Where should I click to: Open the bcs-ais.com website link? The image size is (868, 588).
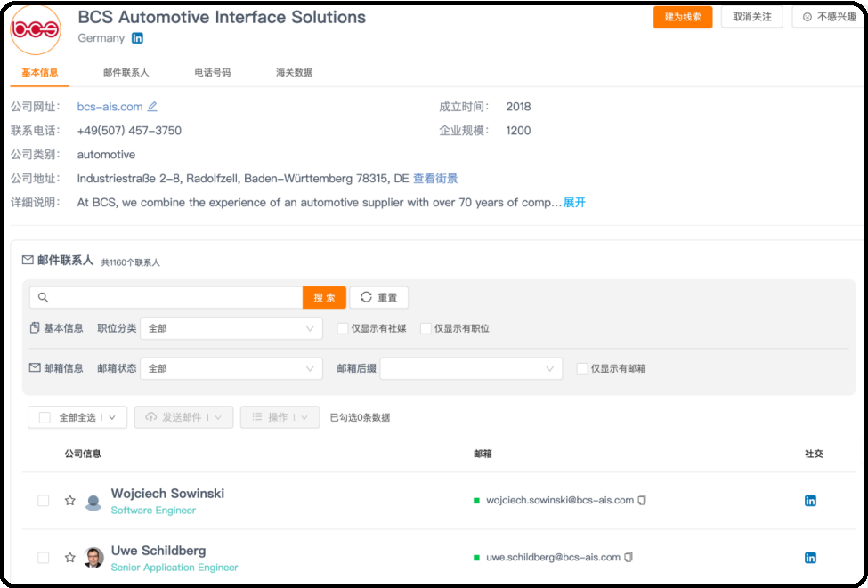pos(110,107)
